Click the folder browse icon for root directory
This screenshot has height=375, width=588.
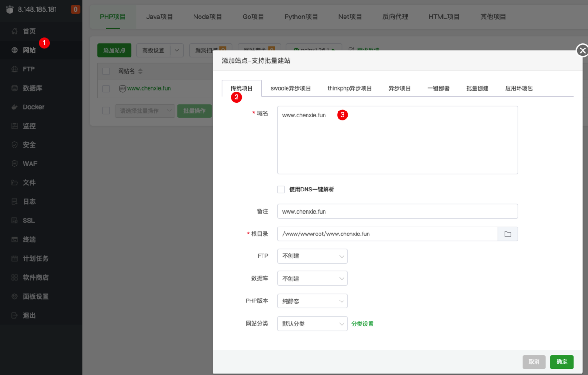507,234
